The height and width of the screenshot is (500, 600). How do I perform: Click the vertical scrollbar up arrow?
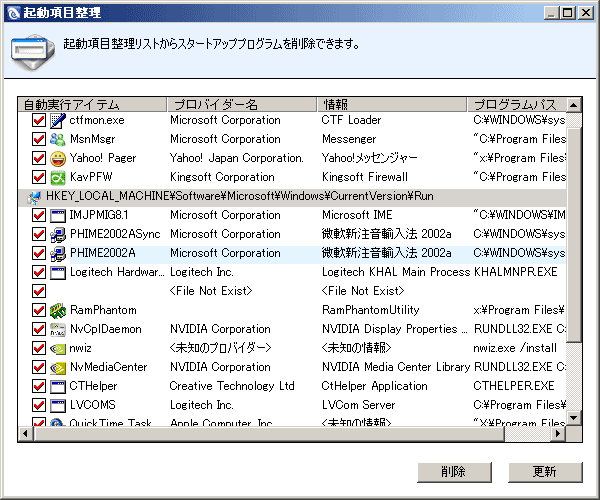574,105
